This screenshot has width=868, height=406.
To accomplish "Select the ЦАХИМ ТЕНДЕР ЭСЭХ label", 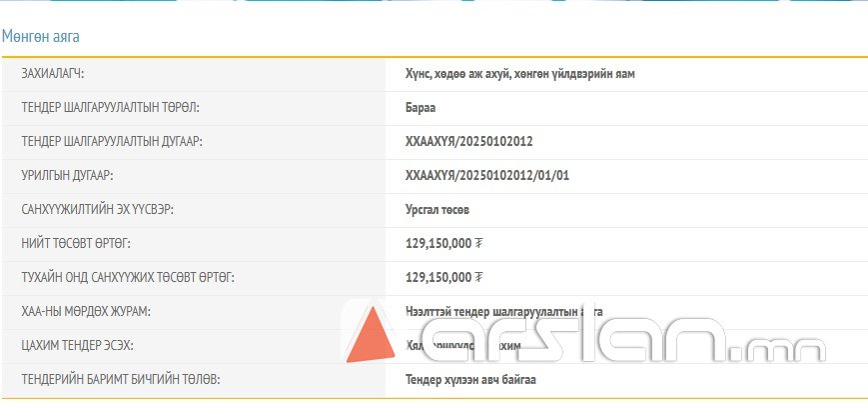I will coord(78,346).
